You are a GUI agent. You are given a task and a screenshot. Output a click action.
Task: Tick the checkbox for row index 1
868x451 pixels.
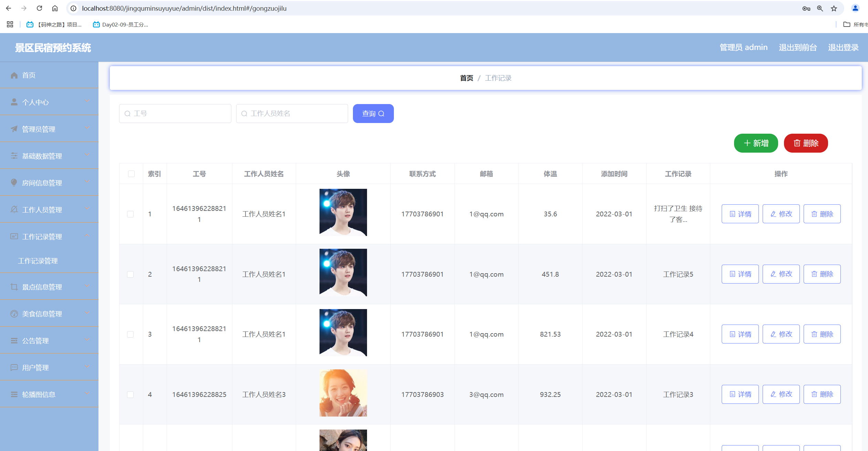coord(130,214)
